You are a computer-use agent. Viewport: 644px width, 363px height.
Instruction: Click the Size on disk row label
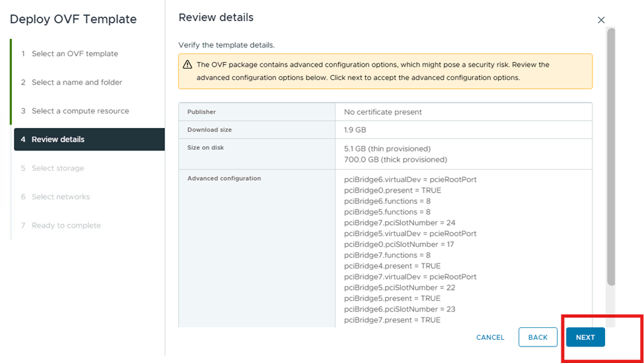[205, 148]
